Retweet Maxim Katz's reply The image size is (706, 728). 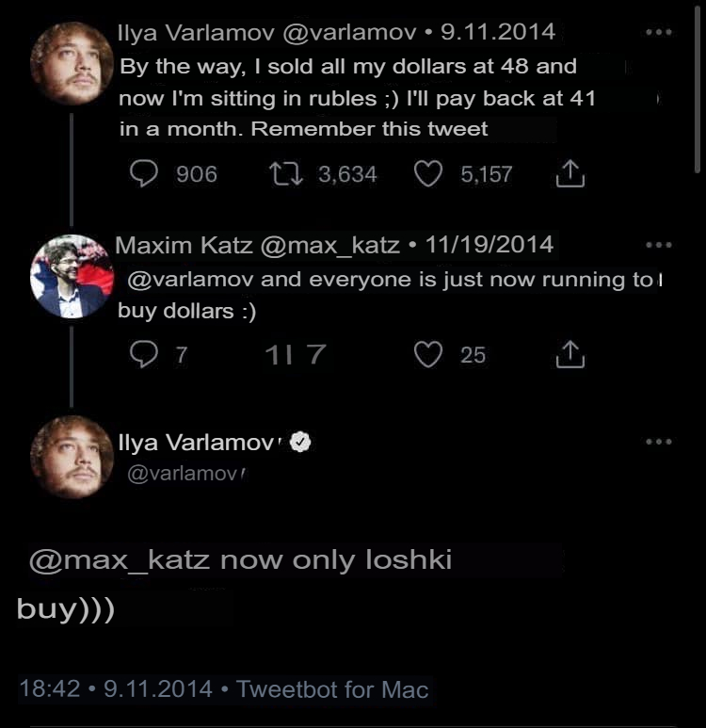pyautogui.click(x=281, y=354)
